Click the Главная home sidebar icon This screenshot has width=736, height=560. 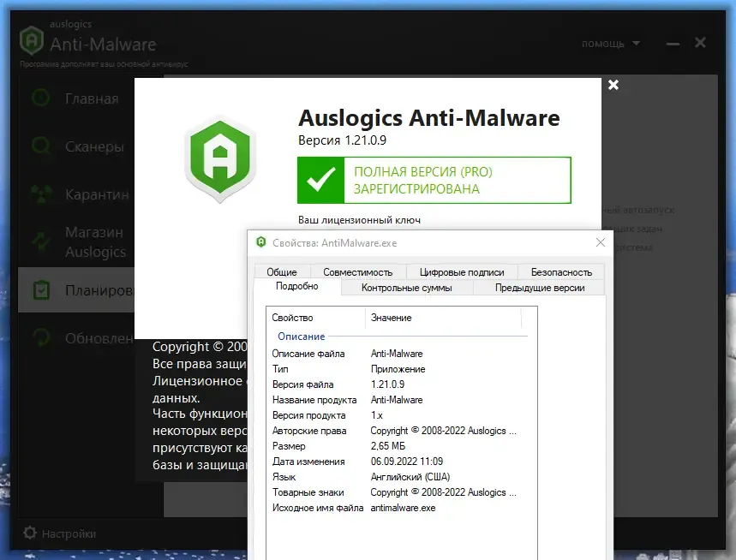[x=41, y=98]
